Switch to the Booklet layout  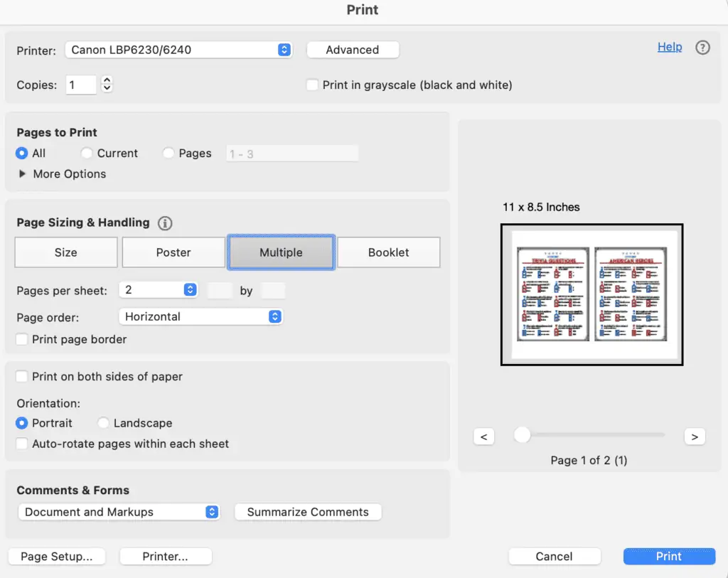click(x=388, y=252)
